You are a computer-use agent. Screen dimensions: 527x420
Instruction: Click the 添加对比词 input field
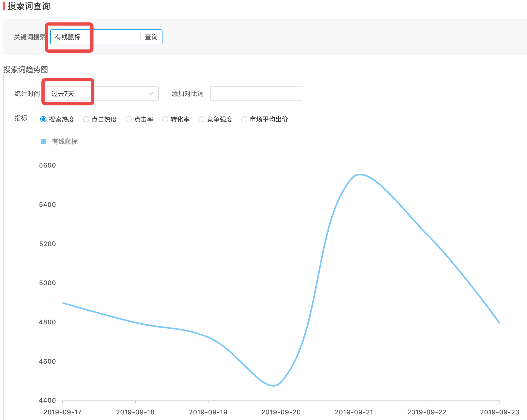256,94
